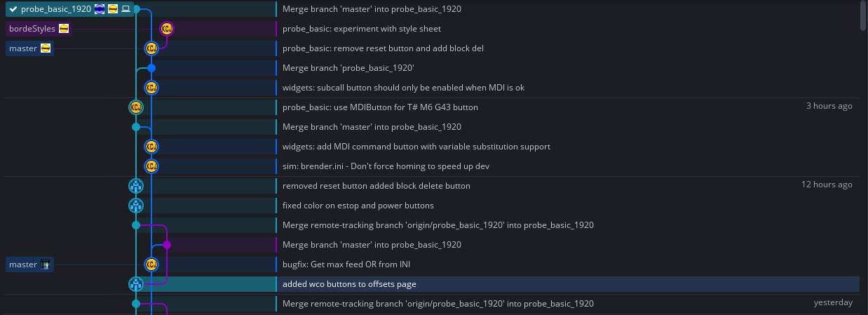Click the remote avatar icon beside bordeStyles
Viewport: 868px width, 315px height.
click(64, 29)
